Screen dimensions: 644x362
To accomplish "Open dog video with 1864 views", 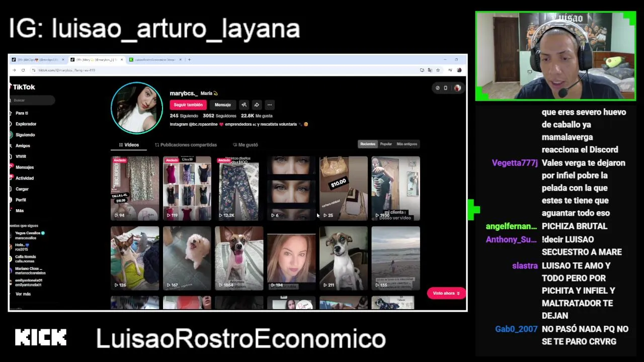I will point(239,258).
